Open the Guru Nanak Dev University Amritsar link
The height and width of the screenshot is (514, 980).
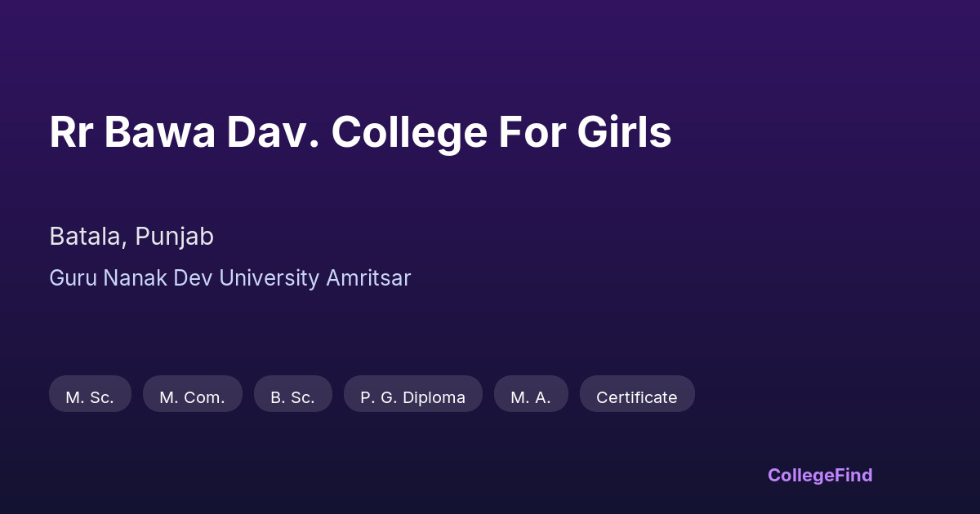coord(229,278)
